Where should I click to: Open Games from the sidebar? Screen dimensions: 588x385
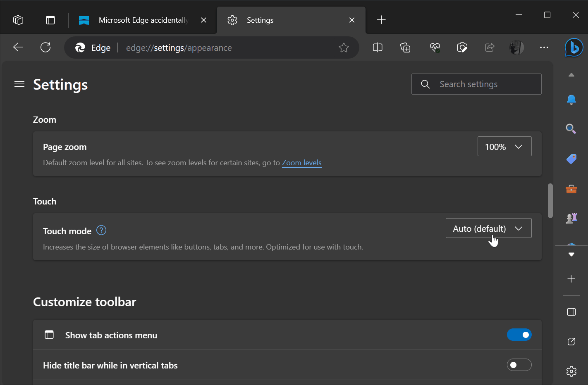571,218
